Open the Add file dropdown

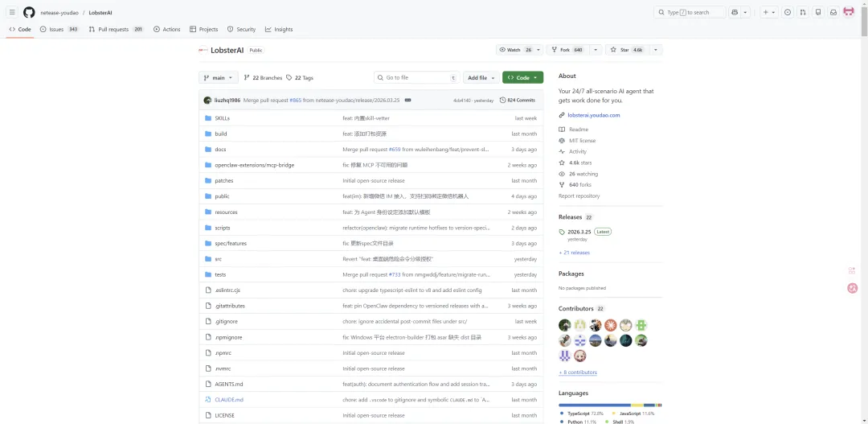pyautogui.click(x=481, y=77)
